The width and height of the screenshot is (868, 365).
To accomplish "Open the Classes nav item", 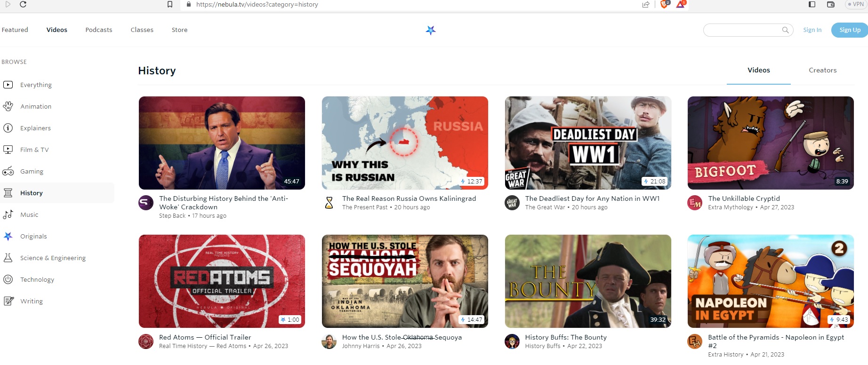I will click(142, 30).
